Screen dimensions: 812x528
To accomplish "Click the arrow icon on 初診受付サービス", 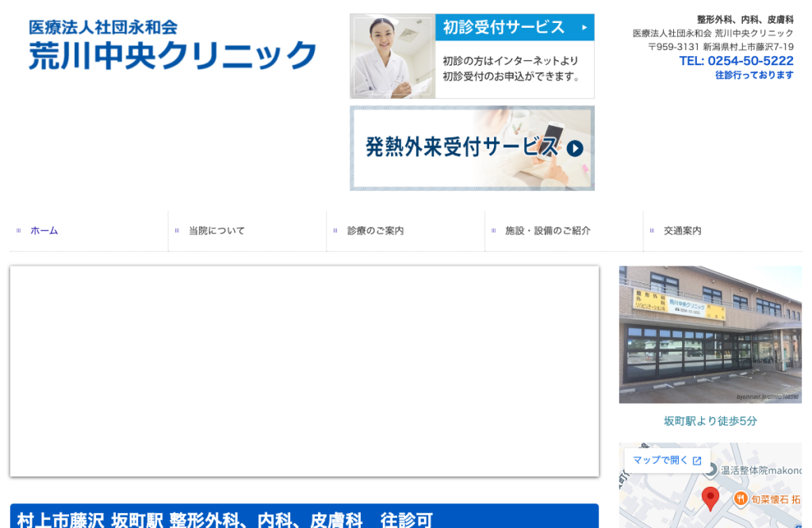I will [x=584, y=28].
